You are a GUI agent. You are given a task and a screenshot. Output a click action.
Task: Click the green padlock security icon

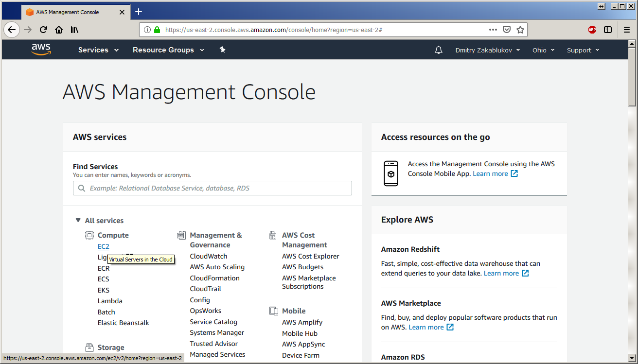point(157,30)
